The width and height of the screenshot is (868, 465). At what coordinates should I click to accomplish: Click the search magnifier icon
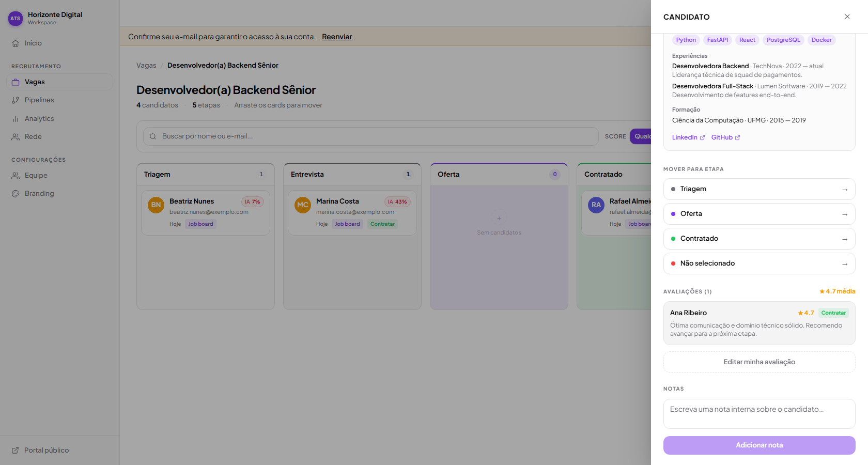point(153,136)
